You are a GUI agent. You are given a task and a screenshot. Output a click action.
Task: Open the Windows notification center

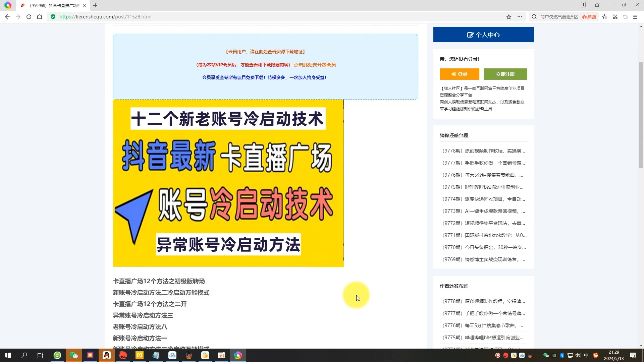pos(633,355)
